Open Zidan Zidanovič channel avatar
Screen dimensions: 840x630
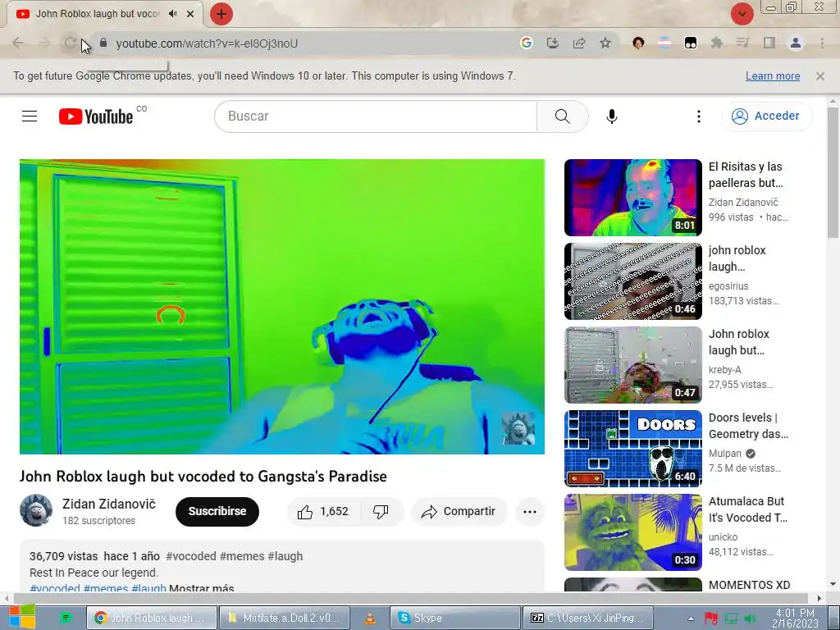pos(36,510)
